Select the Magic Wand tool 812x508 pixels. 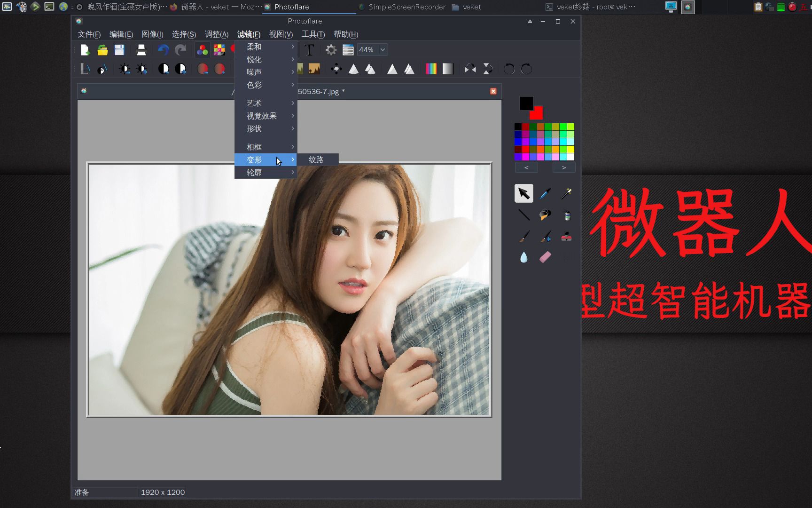tap(566, 194)
